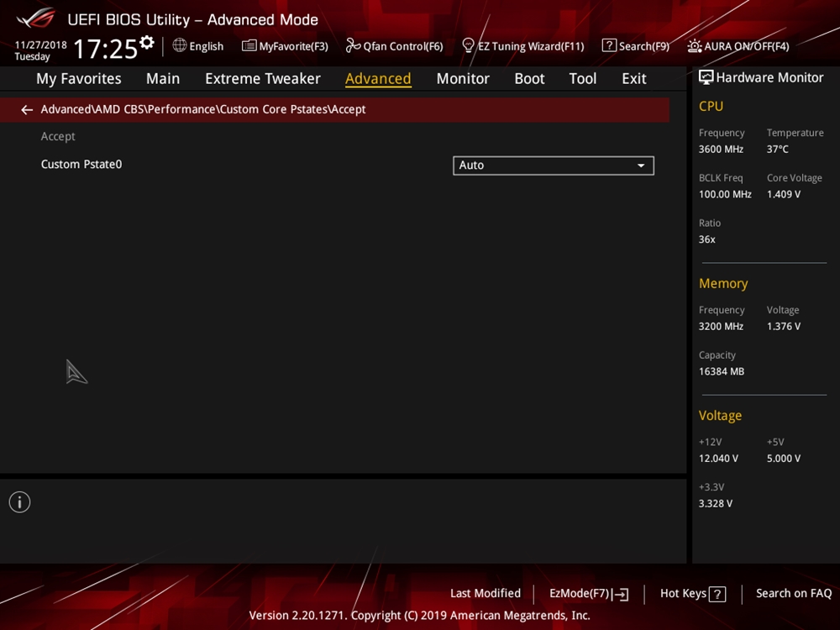Click the Search question mark icon
This screenshot has height=630, width=840.
(609, 45)
